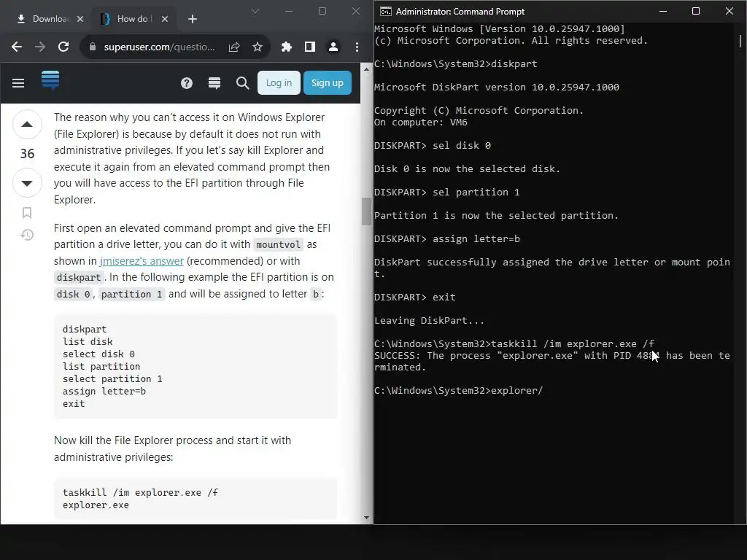The image size is (747, 560).
Task: Go forward in Chrome browser
Action: (40, 47)
